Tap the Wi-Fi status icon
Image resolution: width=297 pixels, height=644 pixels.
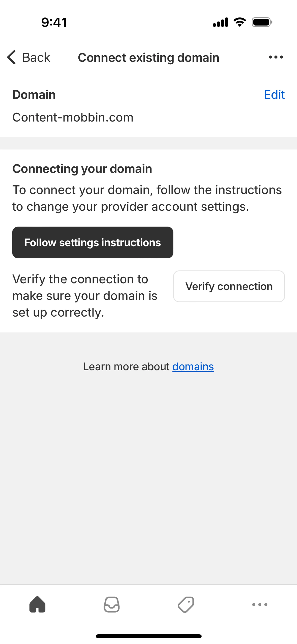pyautogui.click(x=239, y=22)
